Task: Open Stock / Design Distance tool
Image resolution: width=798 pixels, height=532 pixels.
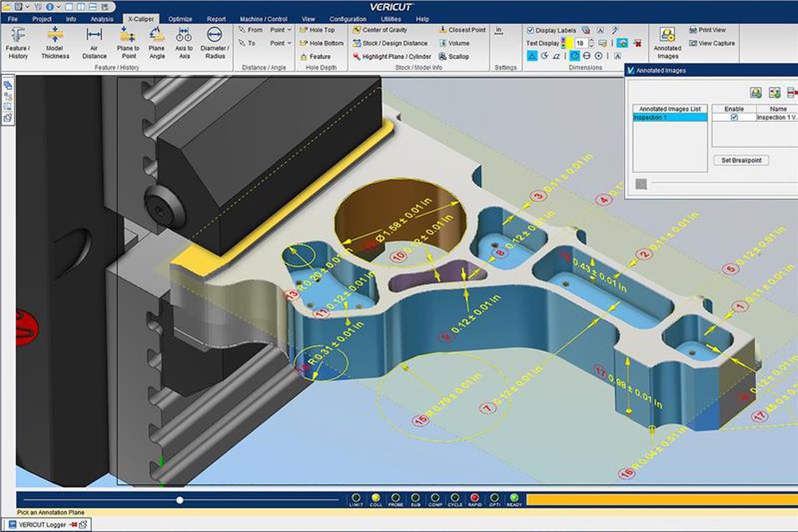Action: click(x=389, y=43)
